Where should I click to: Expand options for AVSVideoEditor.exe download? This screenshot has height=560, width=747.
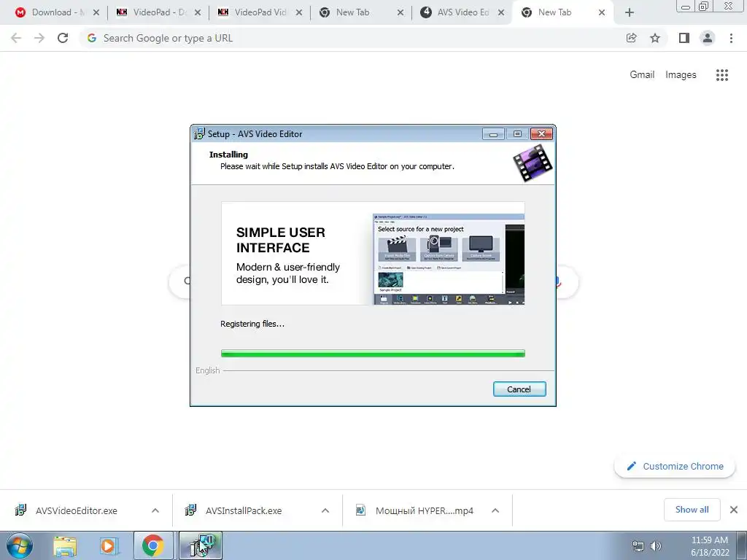[x=155, y=510]
